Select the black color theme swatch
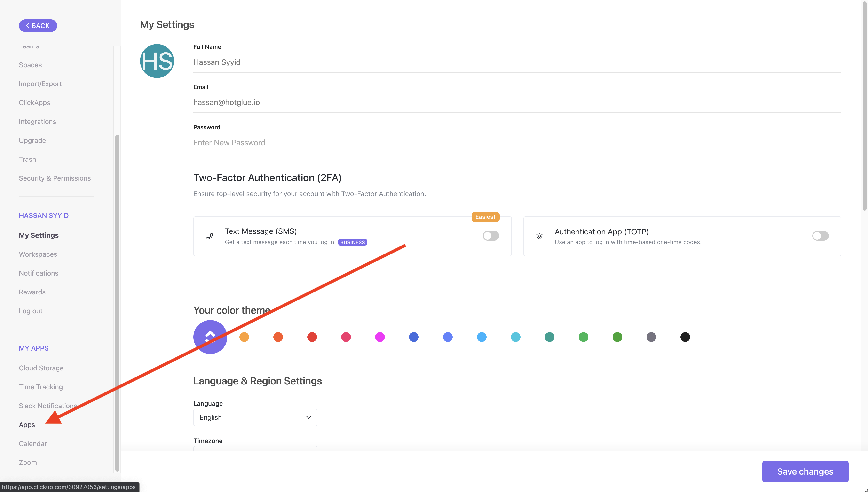868x492 pixels. click(x=685, y=337)
